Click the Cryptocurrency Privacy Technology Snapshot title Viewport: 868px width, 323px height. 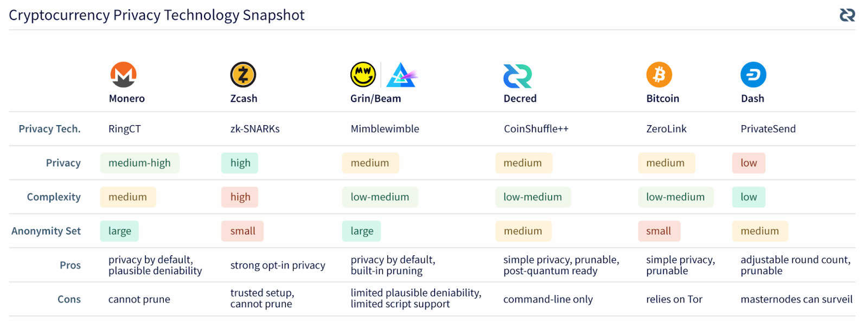click(157, 15)
